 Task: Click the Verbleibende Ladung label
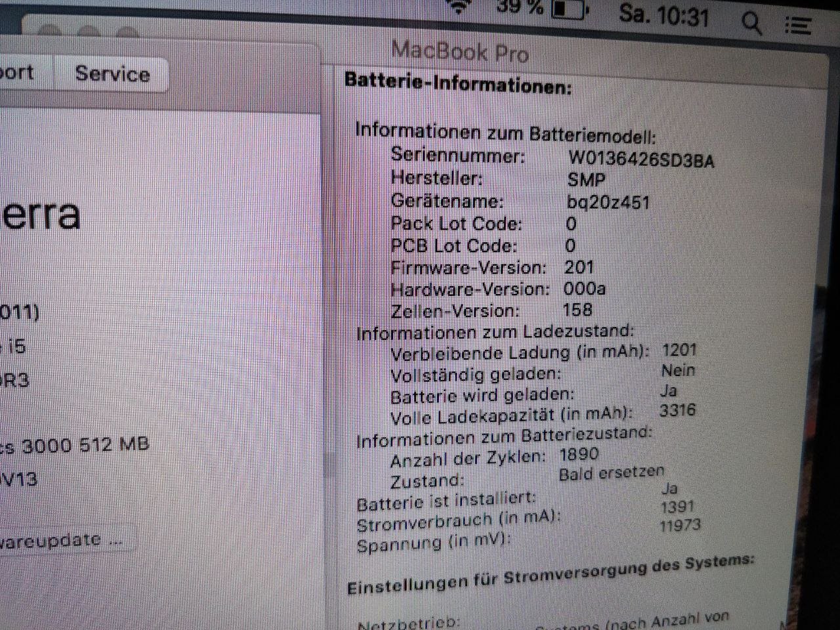pyautogui.click(x=520, y=353)
